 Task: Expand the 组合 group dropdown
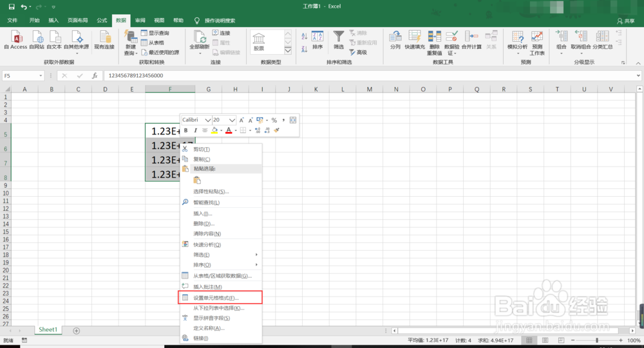[561, 53]
